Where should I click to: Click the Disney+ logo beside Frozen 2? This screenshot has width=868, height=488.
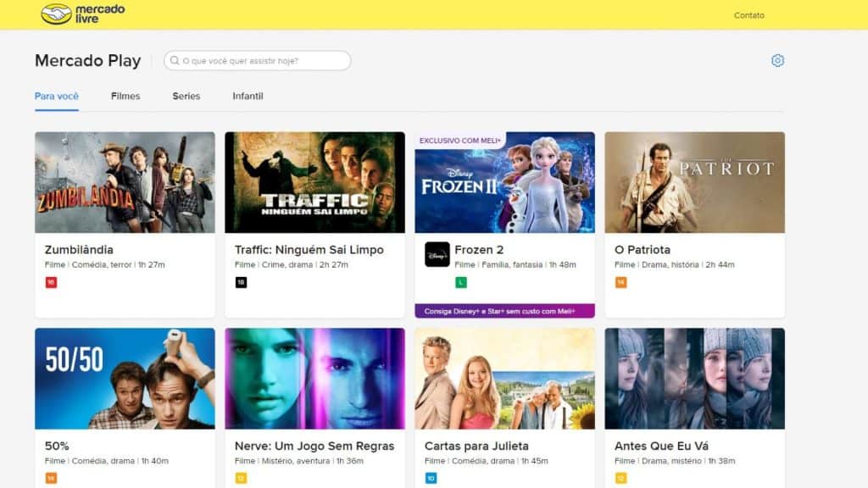click(x=437, y=254)
